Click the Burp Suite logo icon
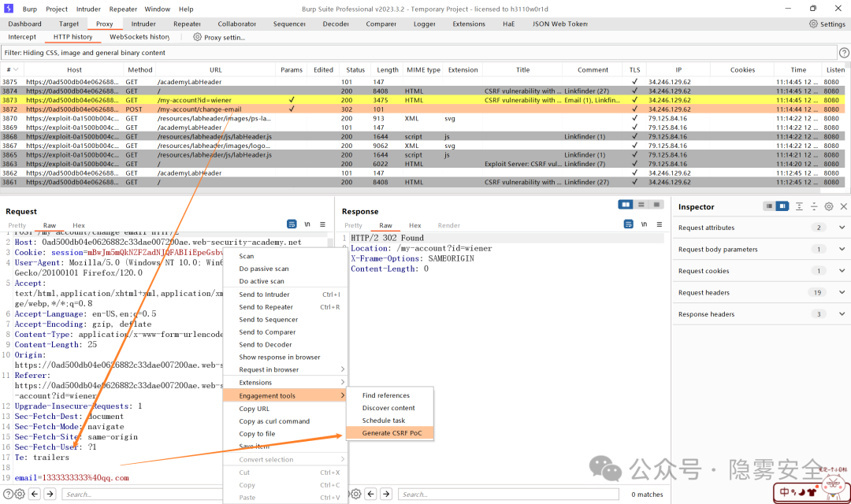The height and width of the screenshot is (504, 851). click(x=9, y=8)
